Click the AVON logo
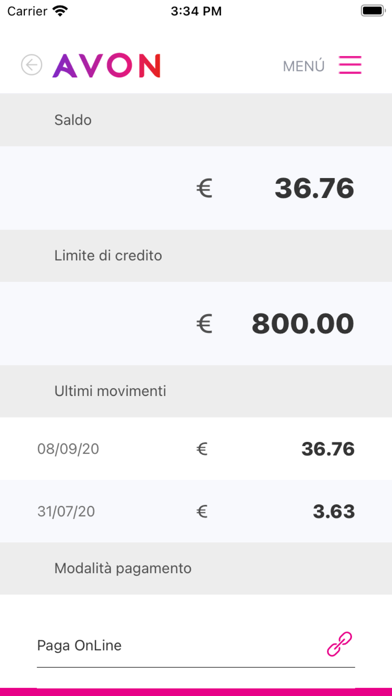The width and height of the screenshot is (392, 696). [107, 66]
